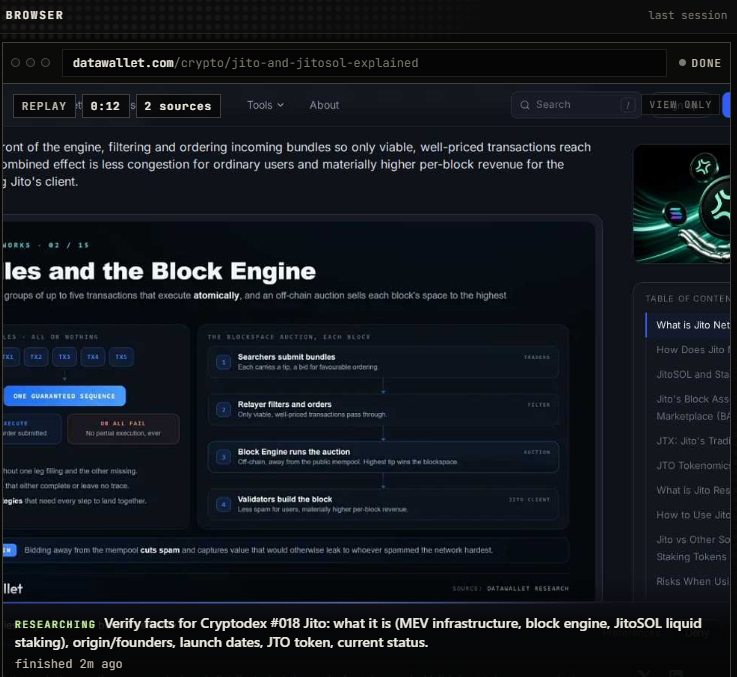This screenshot has height=677, width=737.
Task: Click SOURCE: DATAWALLET RESEARCH caption
Action: (x=510, y=589)
